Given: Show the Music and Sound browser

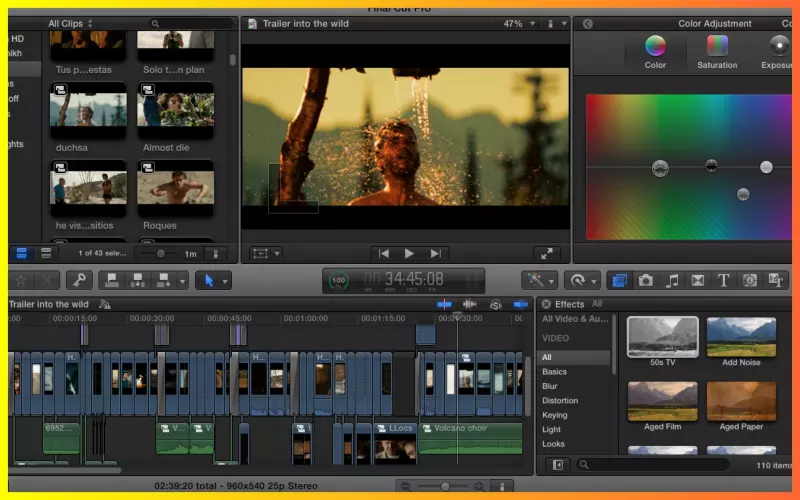Looking at the screenshot, I should coord(672,280).
